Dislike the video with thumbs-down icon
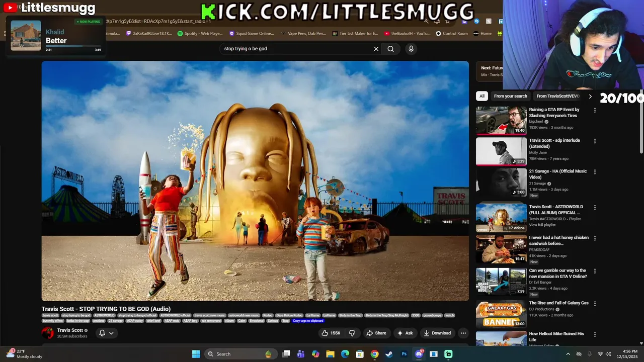Screen dimensions: 644x362 click(x=352, y=333)
